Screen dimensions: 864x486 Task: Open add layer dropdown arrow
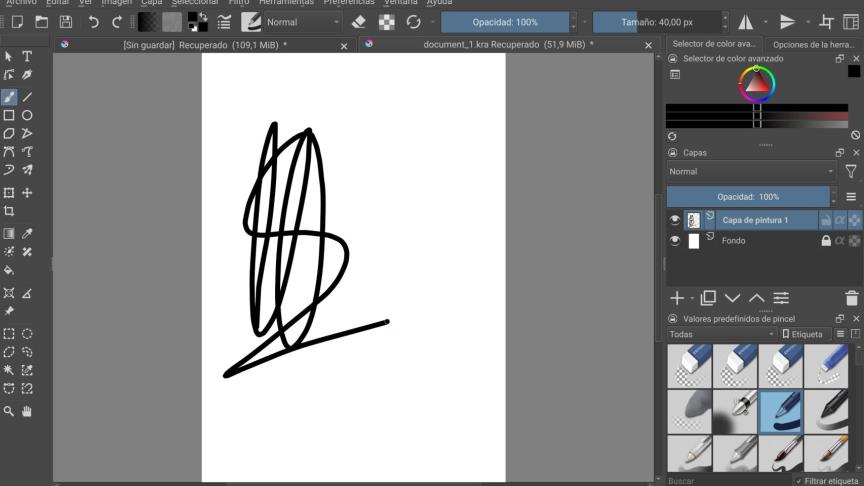[x=692, y=298]
